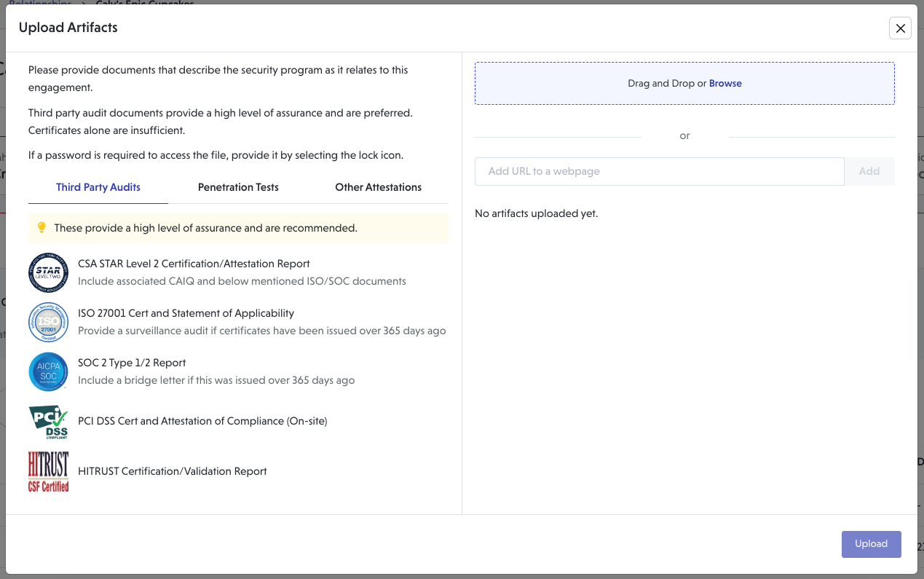Click the Upload Artifacts dialog title

click(x=68, y=28)
